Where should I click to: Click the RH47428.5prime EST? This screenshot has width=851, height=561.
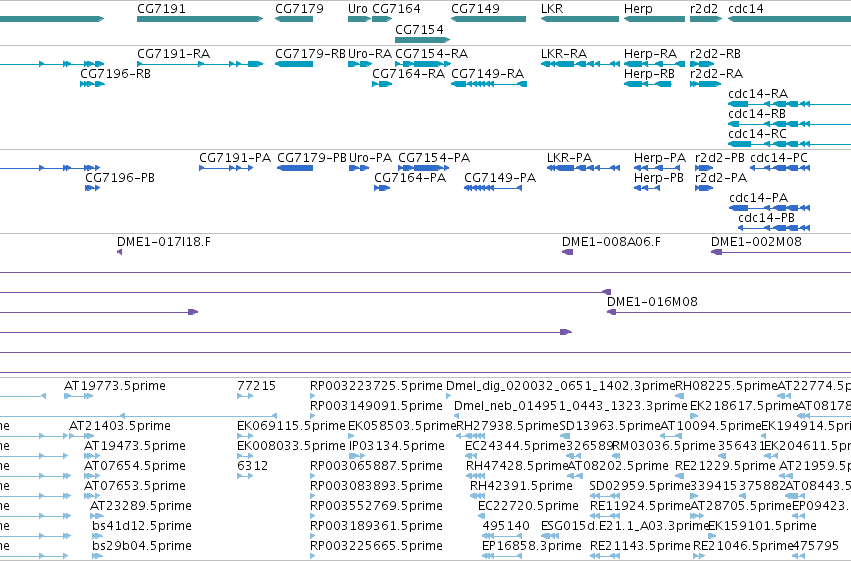click(476, 477)
